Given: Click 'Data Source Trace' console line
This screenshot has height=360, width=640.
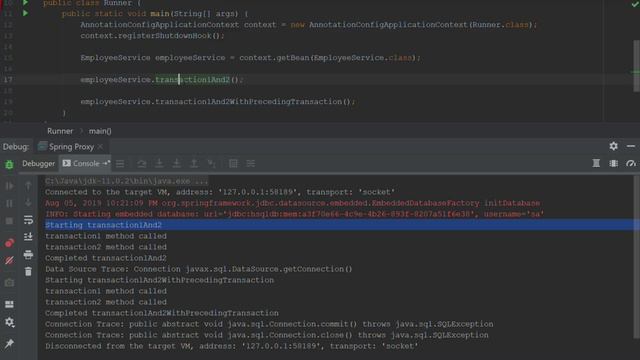Looking at the screenshot, I should click(198, 269).
